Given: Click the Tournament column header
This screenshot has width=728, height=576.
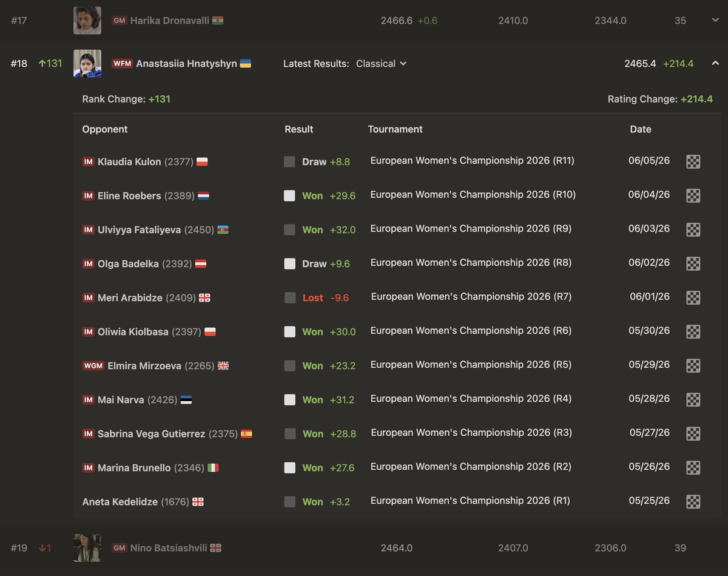Looking at the screenshot, I should [x=395, y=129].
